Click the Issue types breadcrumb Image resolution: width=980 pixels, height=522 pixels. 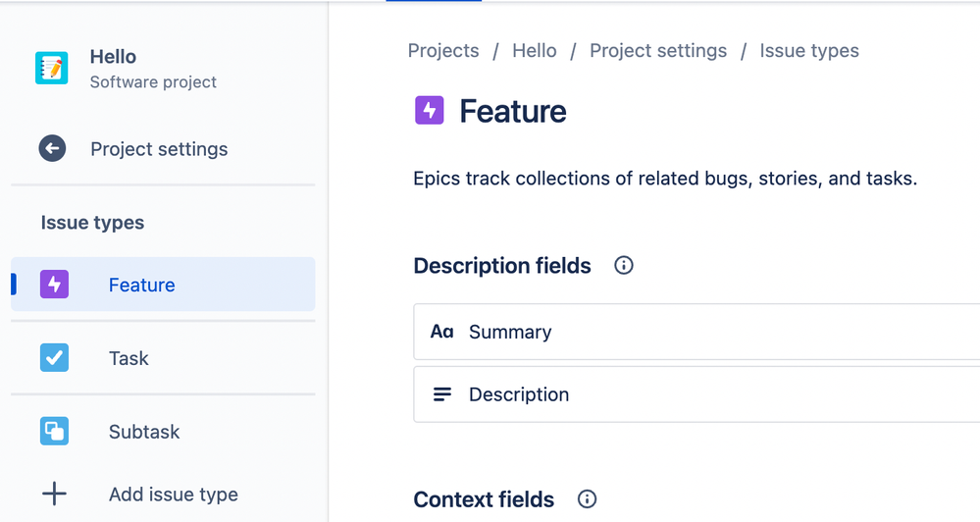809,51
